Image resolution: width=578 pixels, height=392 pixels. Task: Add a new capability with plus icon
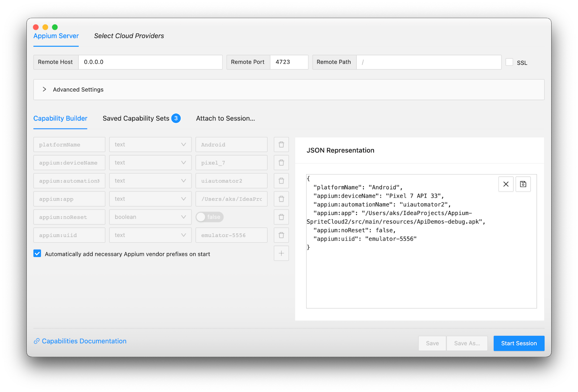[x=281, y=253]
